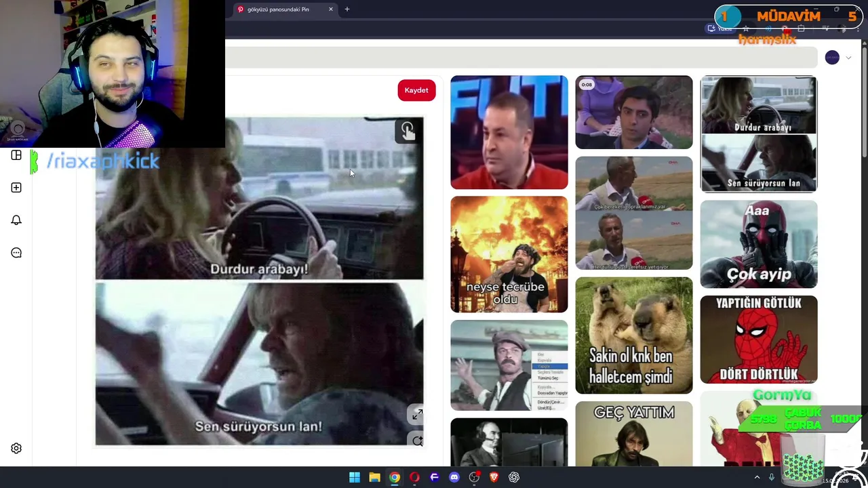Open the Sakin ol knk marmot pin

634,335
